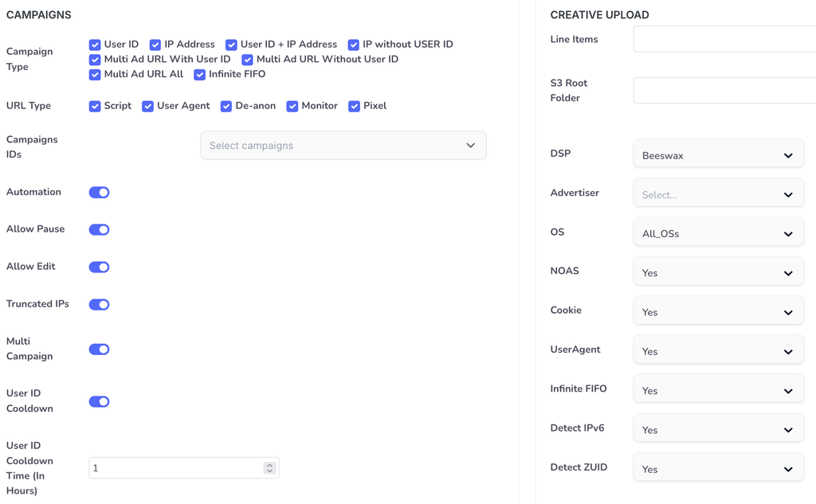The width and height of the screenshot is (816, 504).
Task: Expand the UserAgent dropdown
Action: [718, 351]
